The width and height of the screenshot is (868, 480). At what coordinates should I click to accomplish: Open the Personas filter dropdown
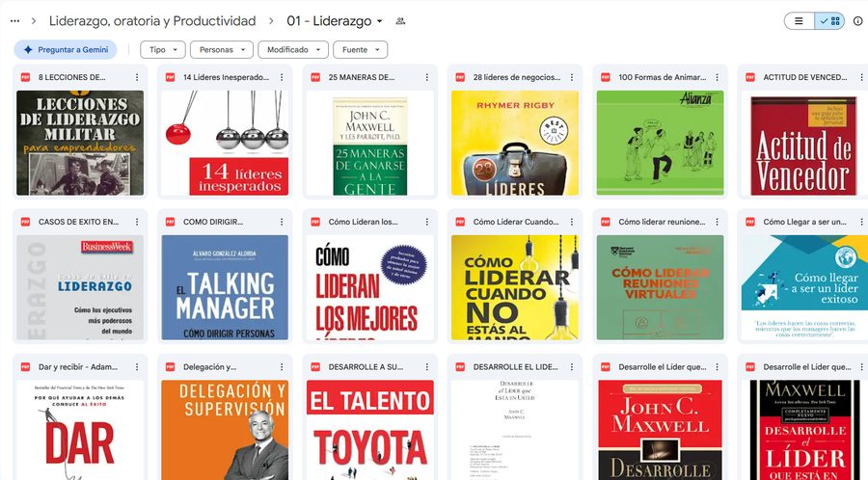(222, 50)
